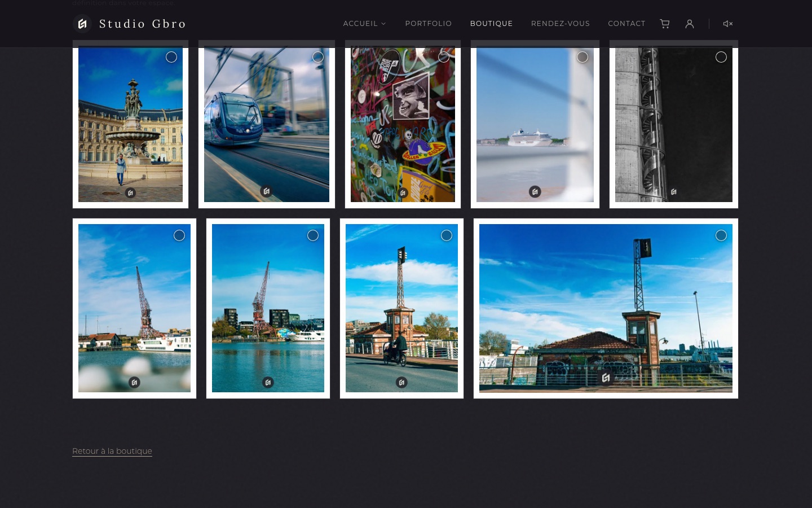This screenshot has width=812, height=508.
Task: Select checkbox on the fountain statue photo
Action: [171, 57]
